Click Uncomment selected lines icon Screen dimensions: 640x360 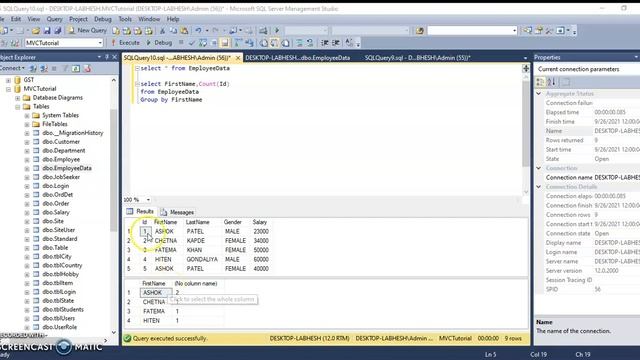click(x=310, y=42)
